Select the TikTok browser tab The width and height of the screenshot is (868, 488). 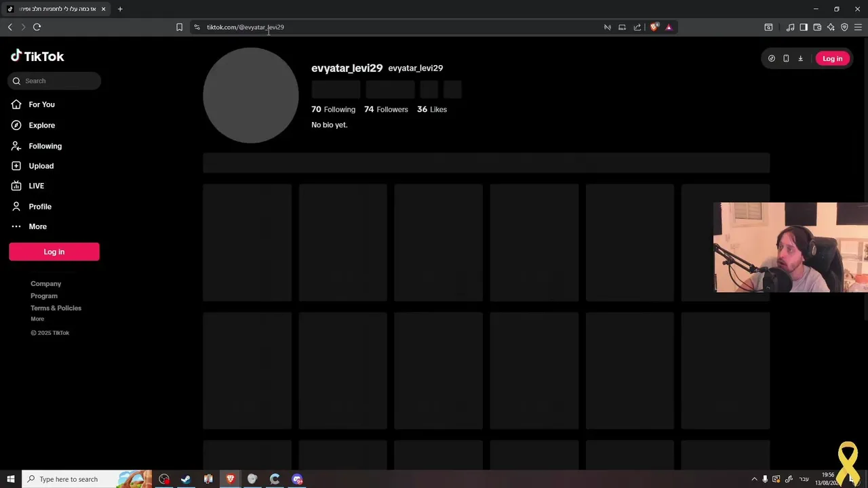click(x=56, y=9)
